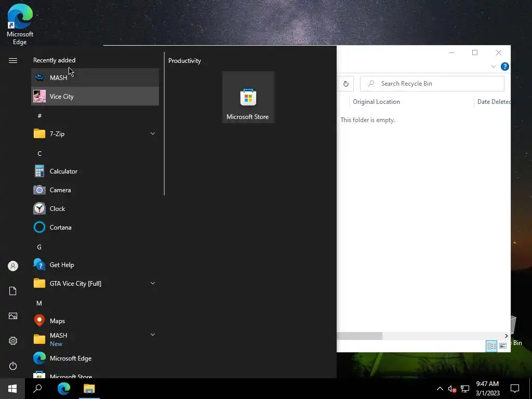532x399 pixels.
Task: Click the G letter header in app list
Action: pyautogui.click(x=39, y=247)
